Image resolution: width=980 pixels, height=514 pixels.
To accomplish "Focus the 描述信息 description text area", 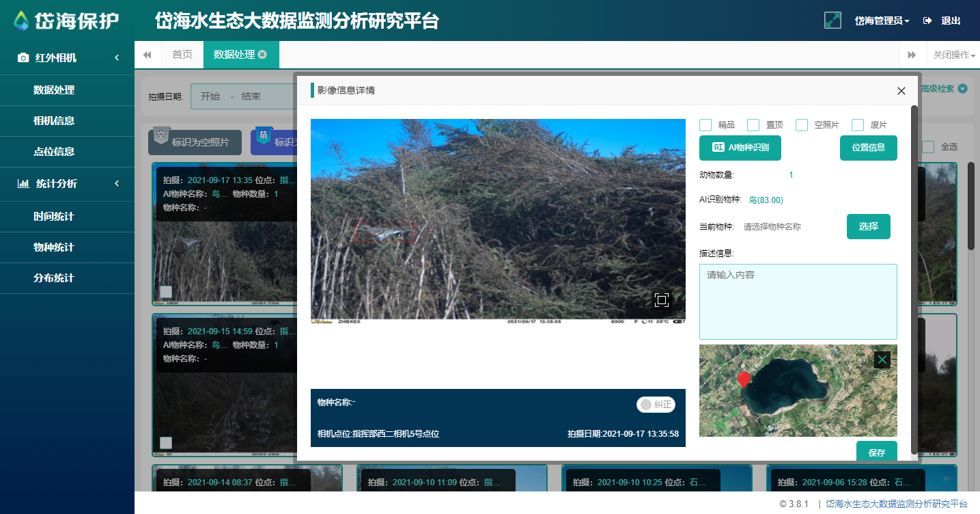I will pyautogui.click(x=798, y=301).
